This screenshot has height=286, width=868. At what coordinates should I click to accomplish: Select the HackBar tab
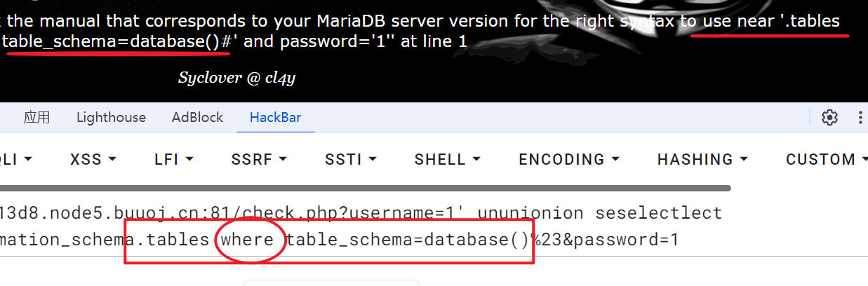pyautogui.click(x=275, y=118)
